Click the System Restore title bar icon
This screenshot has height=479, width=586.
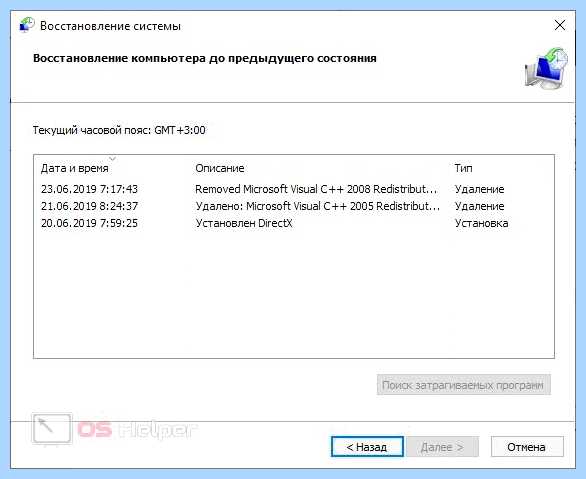tap(27, 25)
